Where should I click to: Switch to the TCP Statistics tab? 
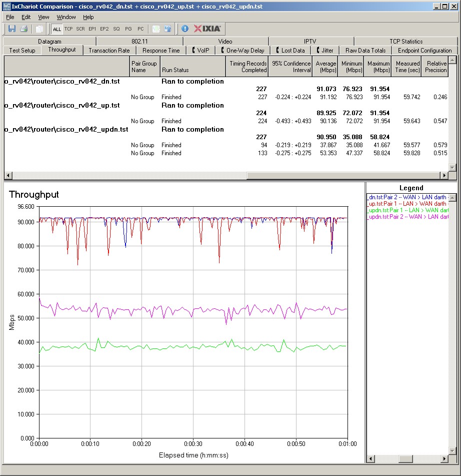pos(406,41)
